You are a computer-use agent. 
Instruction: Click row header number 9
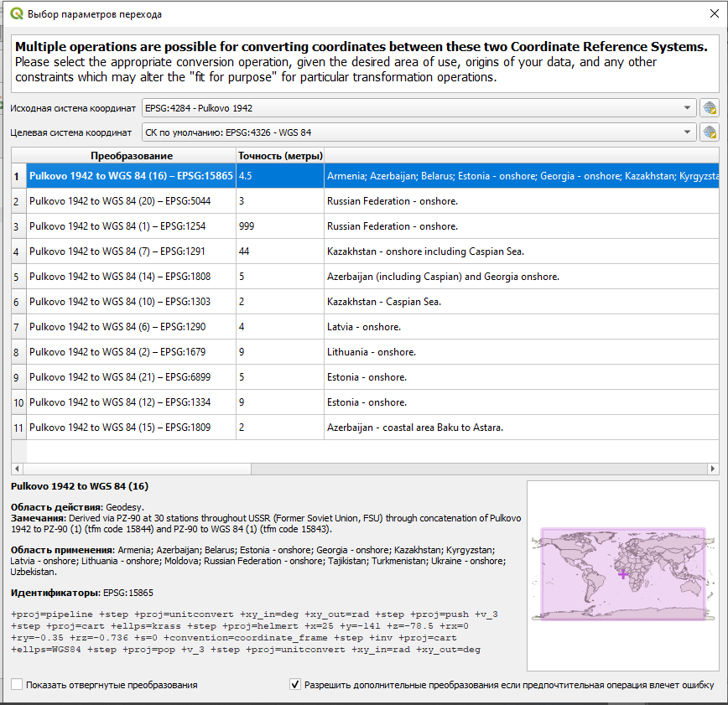(x=18, y=377)
